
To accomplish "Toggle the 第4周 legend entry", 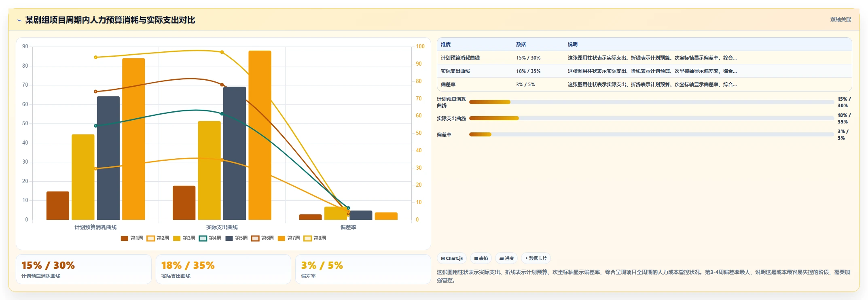I will [210, 238].
